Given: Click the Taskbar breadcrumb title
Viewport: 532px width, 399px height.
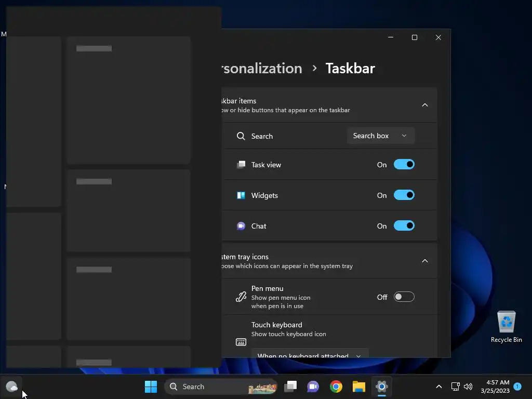Looking at the screenshot, I should click(x=350, y=69).
